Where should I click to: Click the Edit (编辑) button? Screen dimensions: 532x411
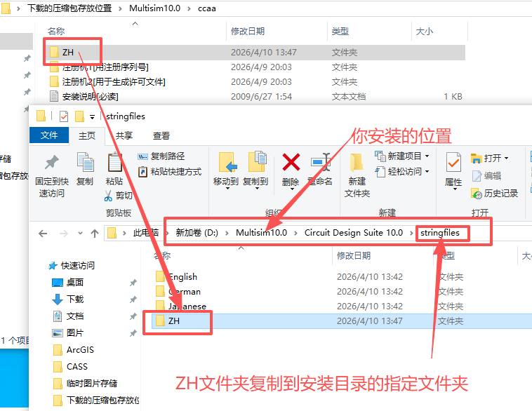(x=486, y=175)
